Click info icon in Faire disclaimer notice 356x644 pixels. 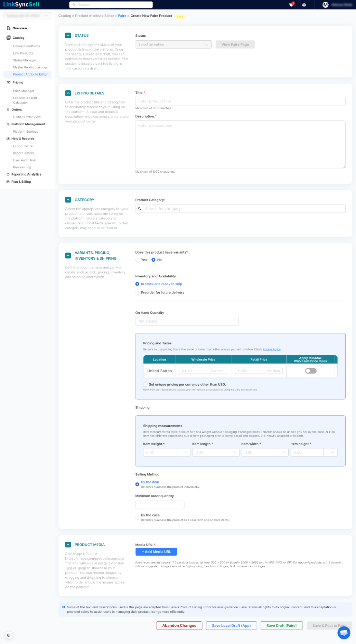tap(63, 607)
